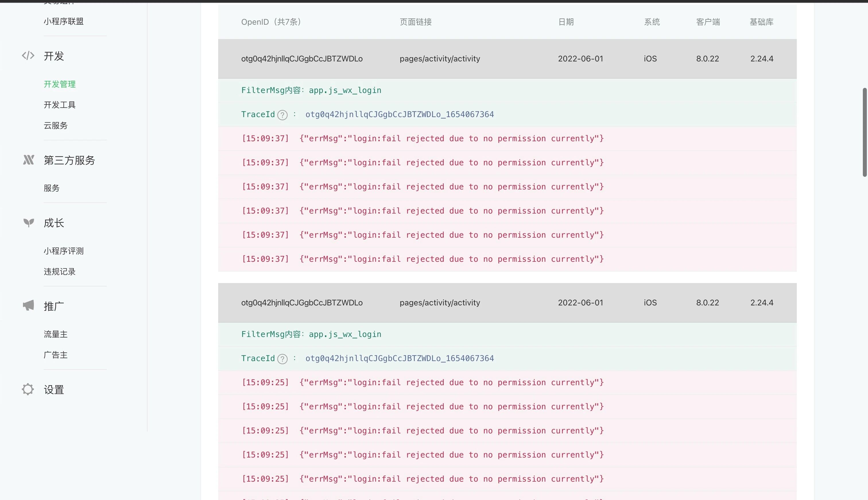Select 服务 under 第三方服务
The height and width of the screenshot is (500, 868).
[51, 188]
